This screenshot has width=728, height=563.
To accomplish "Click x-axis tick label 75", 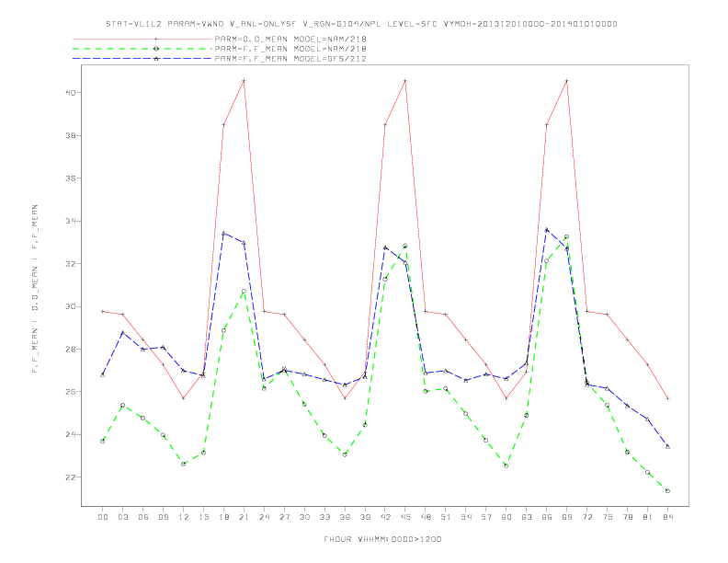I will coord(608,517).
